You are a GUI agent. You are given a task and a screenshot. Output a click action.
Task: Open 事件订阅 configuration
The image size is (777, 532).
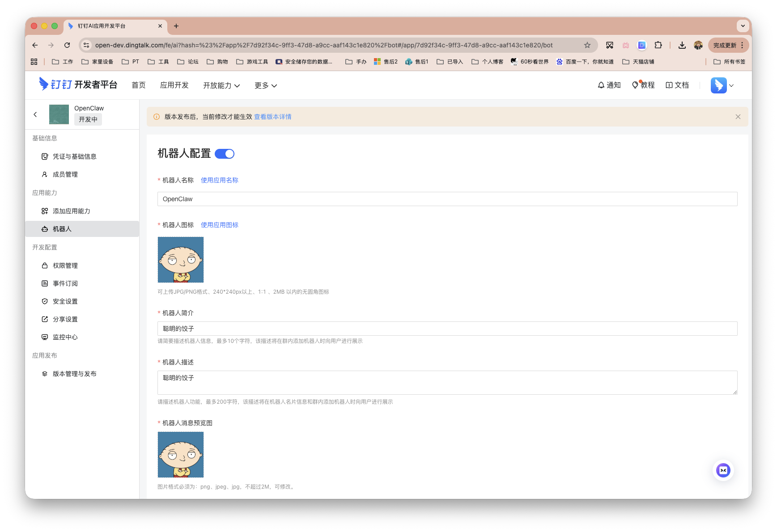(x=65, y=283)
